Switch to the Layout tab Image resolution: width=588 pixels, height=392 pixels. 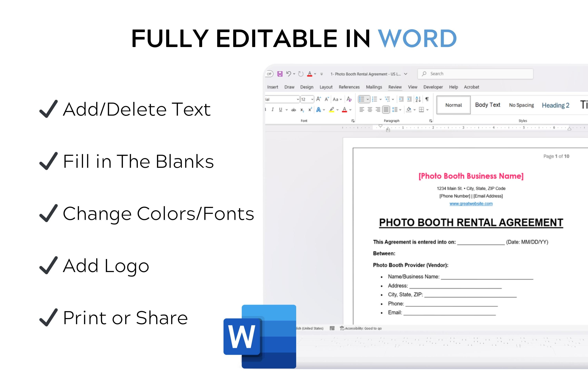(326, 87)
